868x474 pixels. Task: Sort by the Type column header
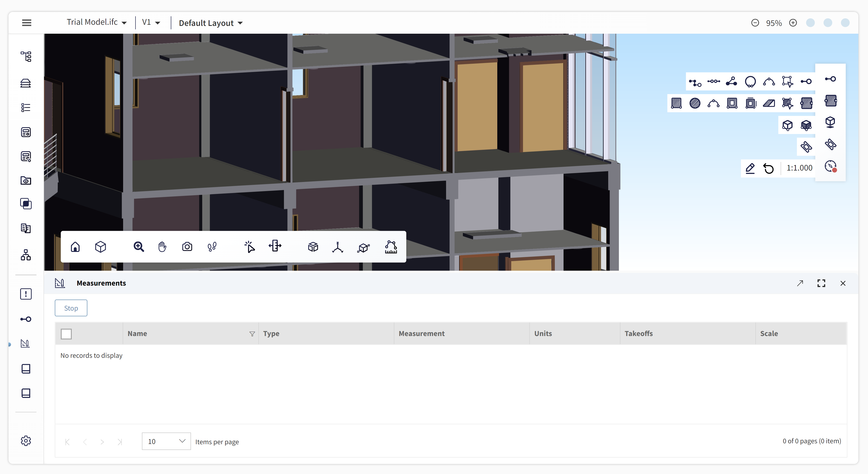tap(271, 333)
